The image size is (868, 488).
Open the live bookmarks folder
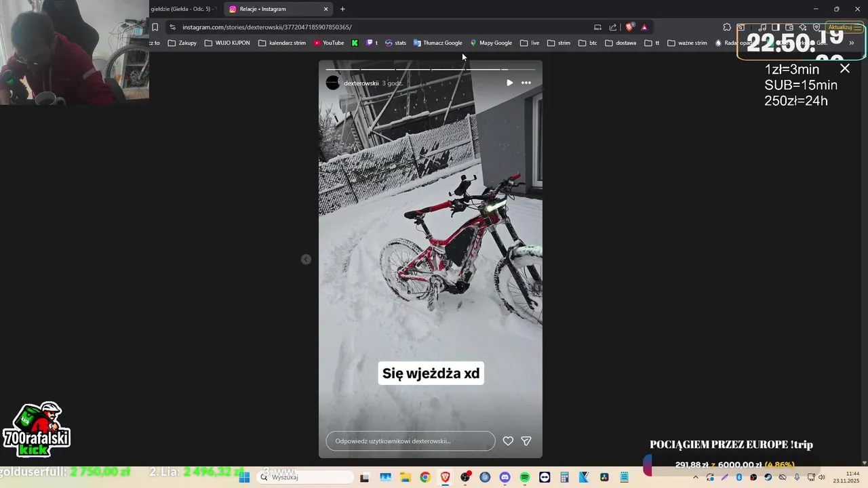pos(530,43)
